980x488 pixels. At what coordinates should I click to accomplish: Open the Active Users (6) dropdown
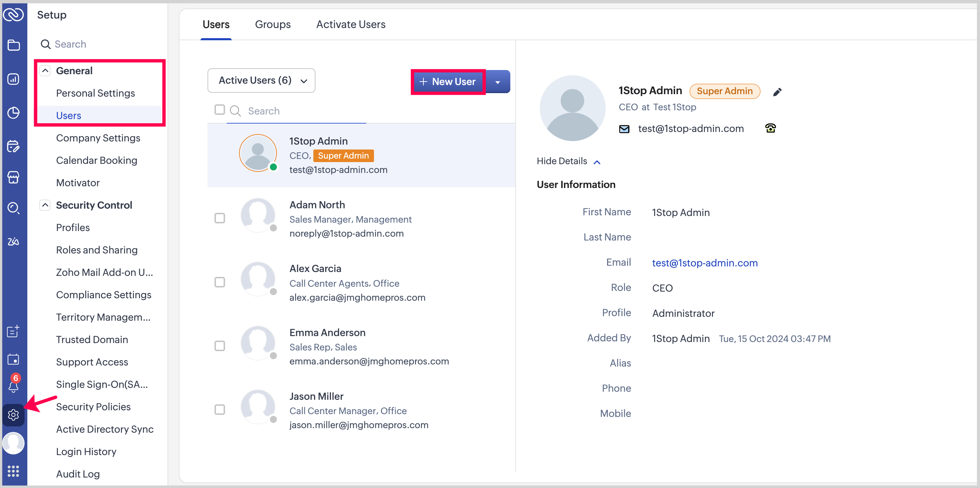click(261, 81)
